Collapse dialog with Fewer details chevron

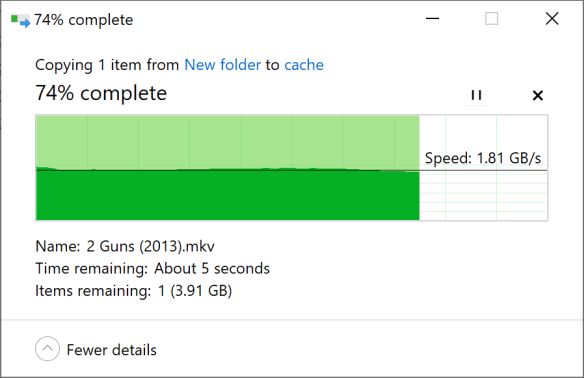(47, 349)
